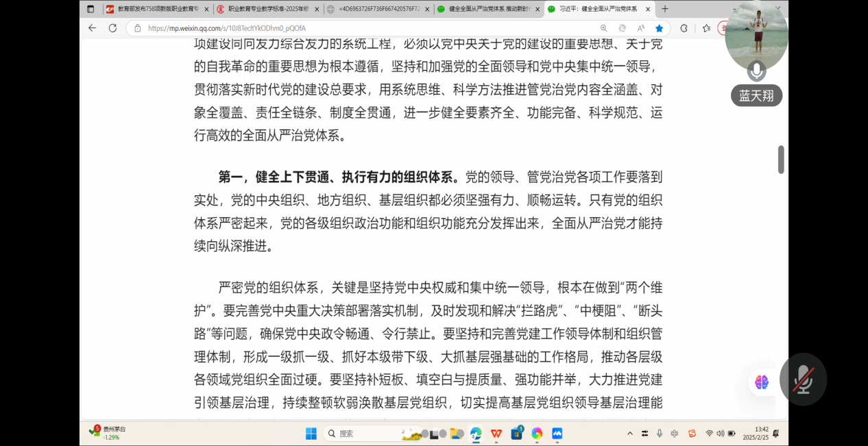The image size is (868, 446).
Task: Open the Windows Start menu
Action: (x=311, y=433)
